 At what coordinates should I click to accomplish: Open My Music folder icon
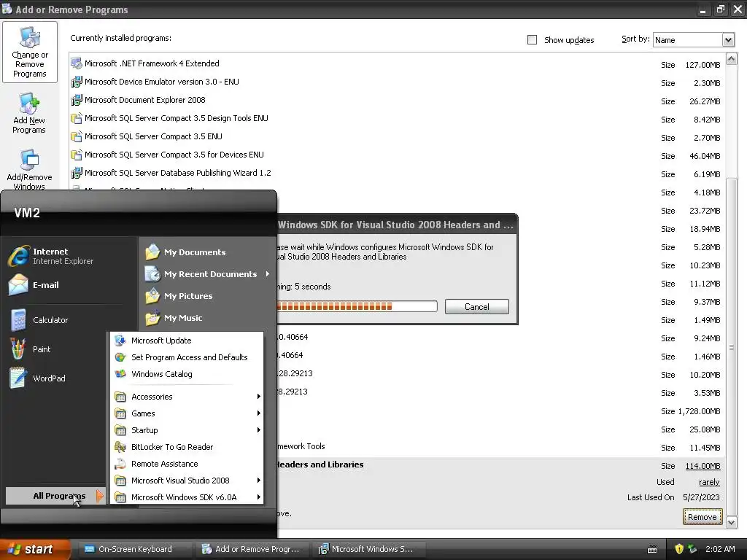[152, 318]
